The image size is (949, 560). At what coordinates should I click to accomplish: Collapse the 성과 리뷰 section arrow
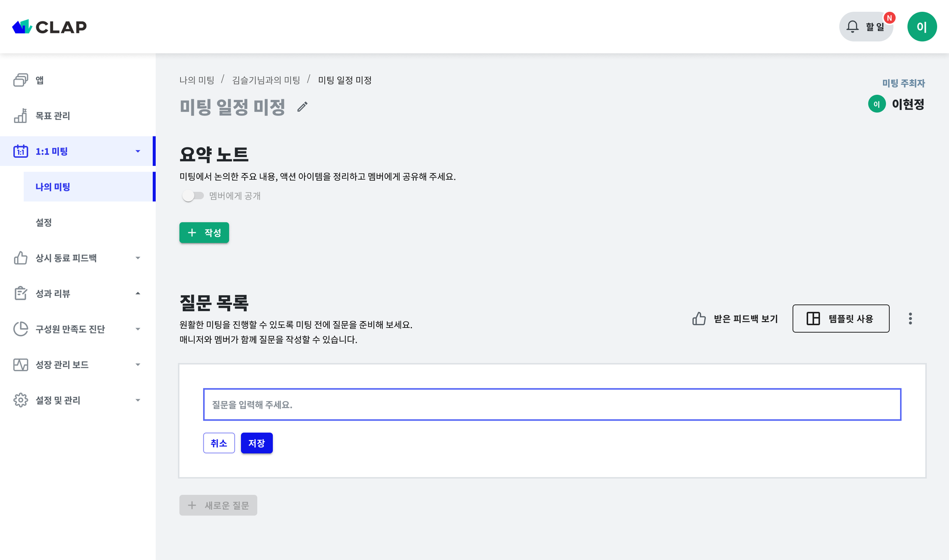tap(138, 294)
